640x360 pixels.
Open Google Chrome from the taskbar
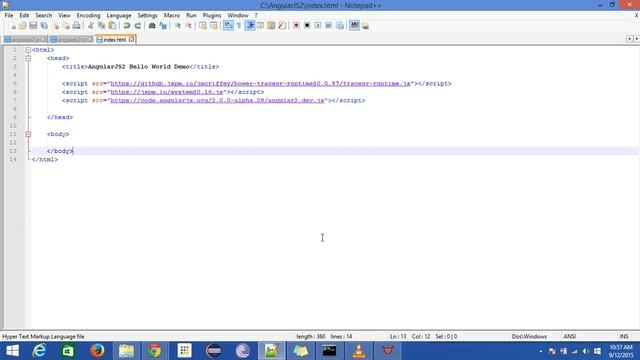154,351
